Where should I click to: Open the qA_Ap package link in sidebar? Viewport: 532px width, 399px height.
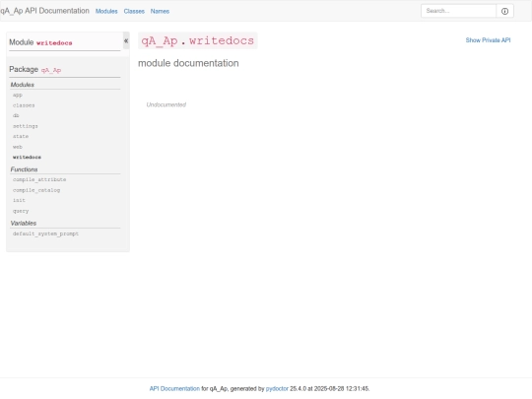click(x=51, y=70)
